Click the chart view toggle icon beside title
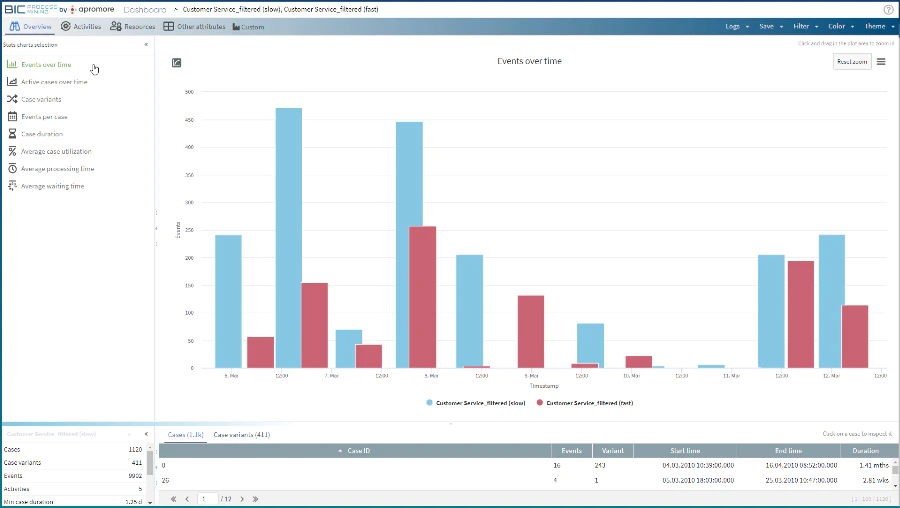This screenshot has height=508, width=900. click(x=177, y=63)
